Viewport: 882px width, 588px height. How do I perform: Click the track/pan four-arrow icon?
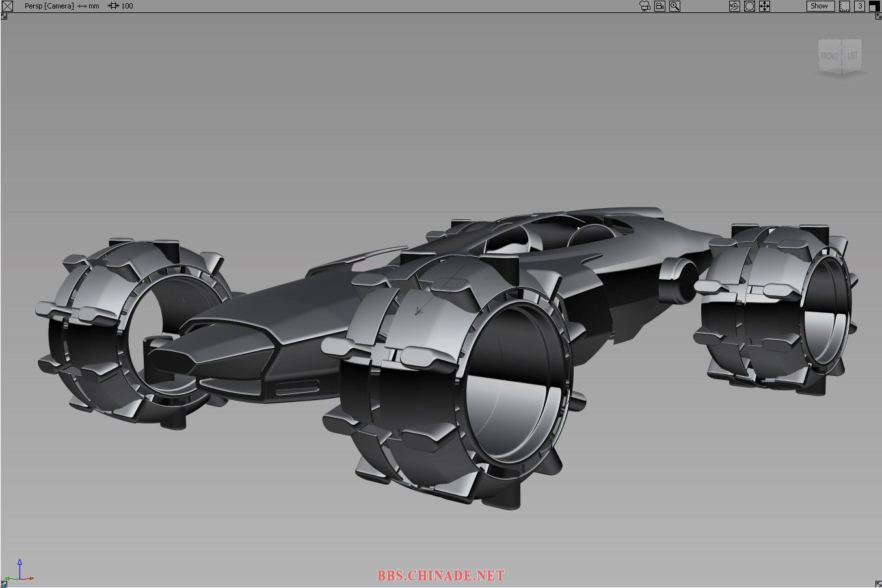(764, 6)
